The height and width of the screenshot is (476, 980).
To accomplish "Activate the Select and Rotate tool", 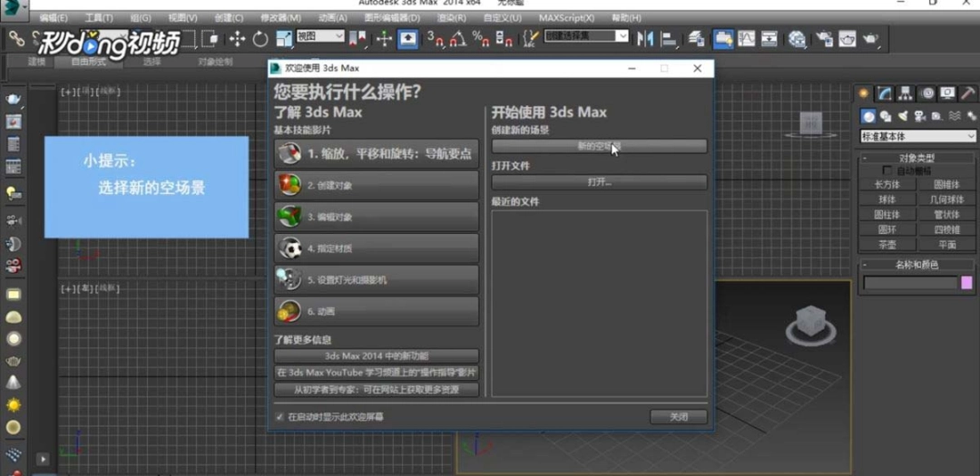I will pyautogui.click(x=260, y=39).
